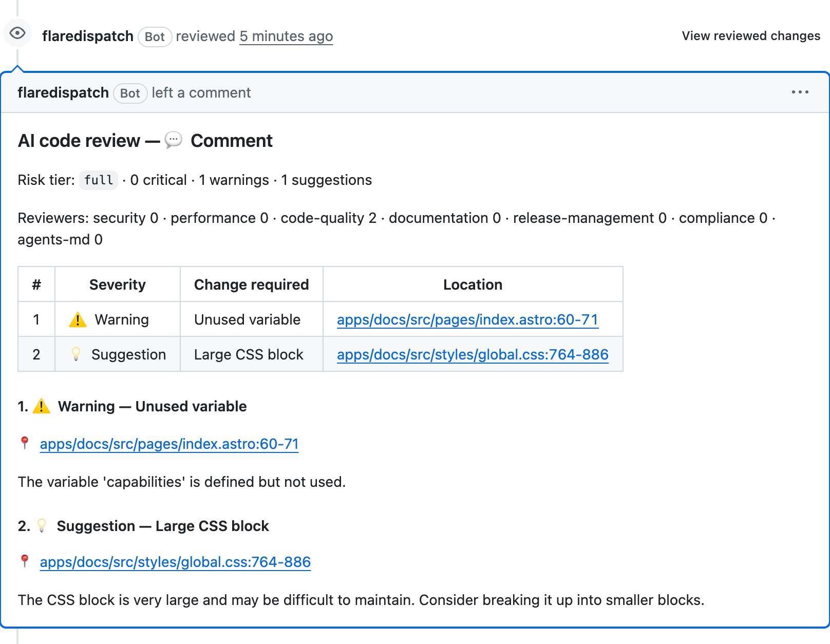830x644 pixels.
Task: Click 'Severity' table column header
Action: click(118, 285)
